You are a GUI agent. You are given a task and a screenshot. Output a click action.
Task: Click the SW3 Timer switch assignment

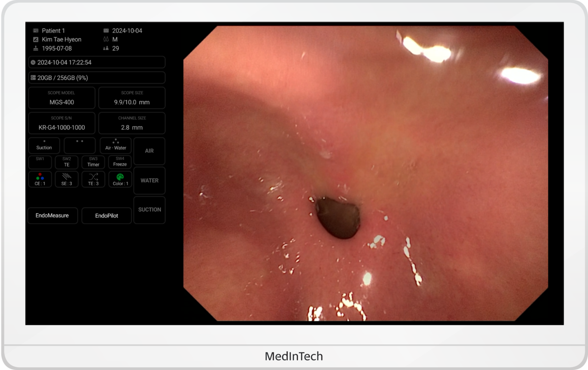[x=93, y=162]
